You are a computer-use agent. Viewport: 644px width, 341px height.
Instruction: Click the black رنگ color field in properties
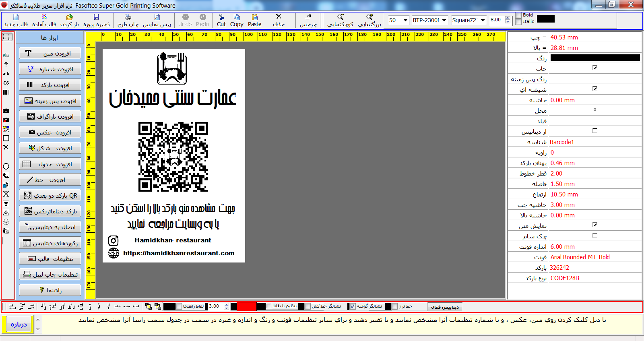pyautogui.click(x=595, y=58)
